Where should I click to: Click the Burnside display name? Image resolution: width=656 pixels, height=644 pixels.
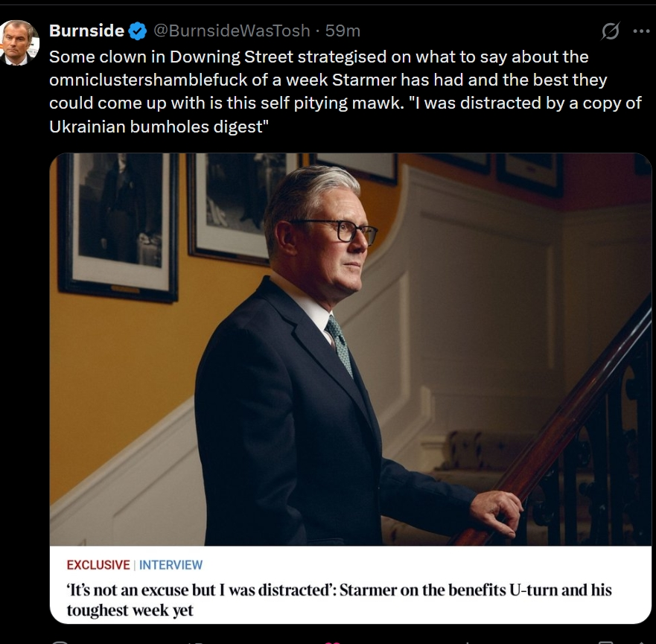86,31
